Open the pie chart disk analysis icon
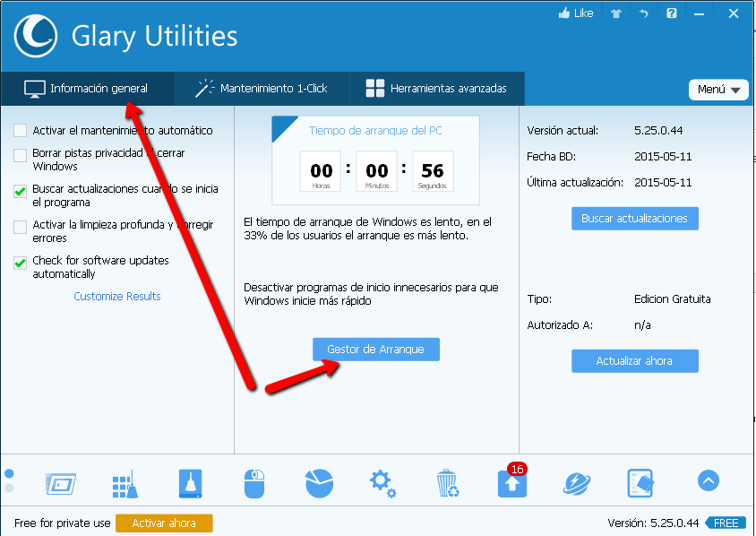This screenshot has height=536, width=756. (x=319, y=483)
